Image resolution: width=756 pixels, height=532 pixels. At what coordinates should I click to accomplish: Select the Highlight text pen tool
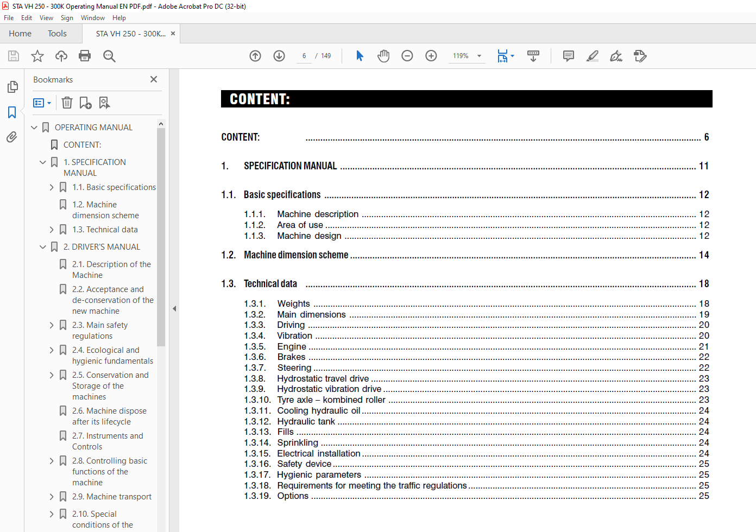coord(593,56)
